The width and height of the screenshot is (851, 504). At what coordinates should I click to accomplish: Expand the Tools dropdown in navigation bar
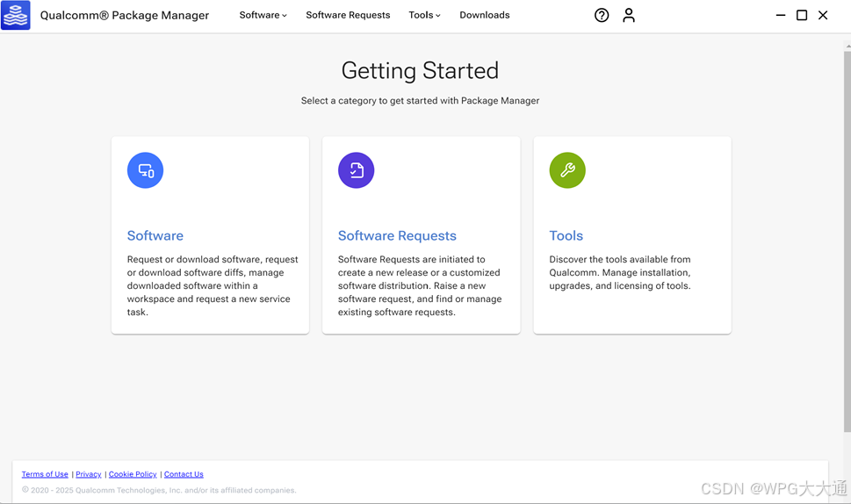pyautogui.click(x=424, y=15)
